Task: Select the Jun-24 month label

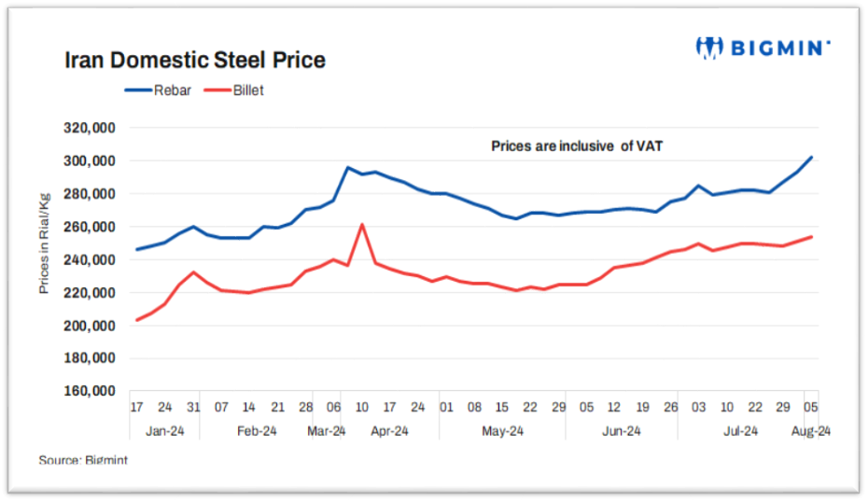Action: pyautogui.click(x=620, y=430)
